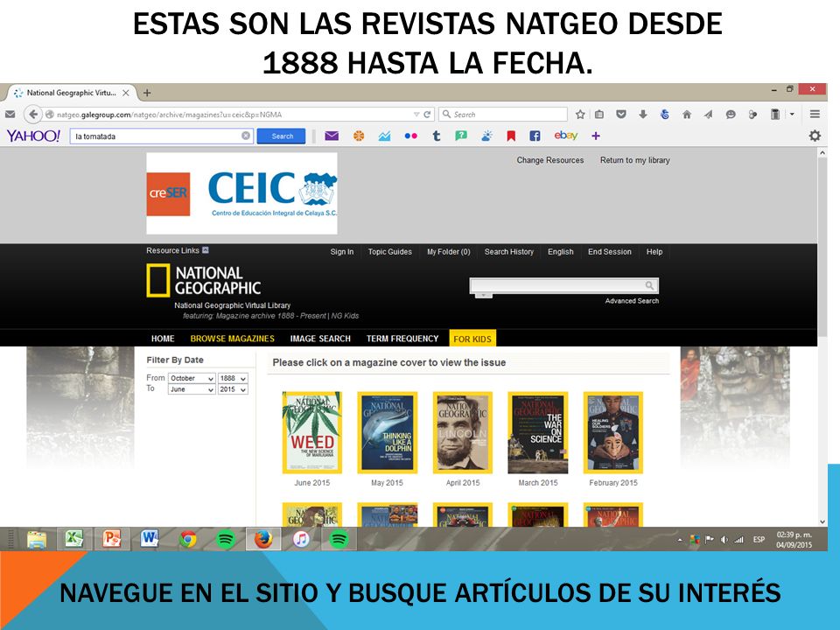
Task: Click the End Session link
Action: (x=610, y=252)
